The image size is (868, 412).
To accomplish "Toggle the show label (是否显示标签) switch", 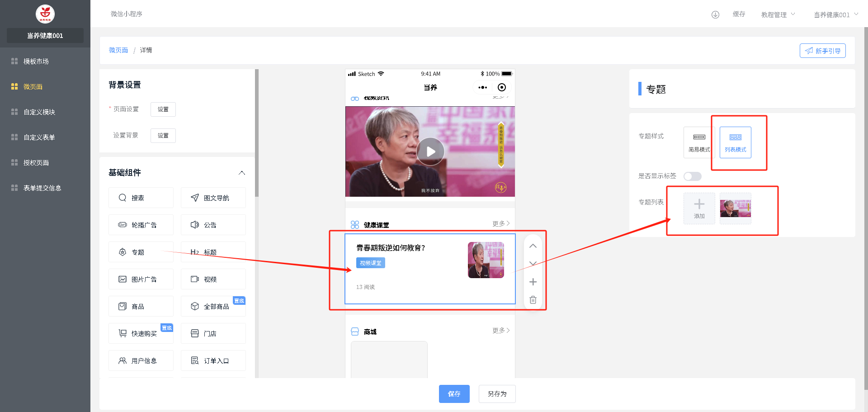I will (x=692, y=176).
